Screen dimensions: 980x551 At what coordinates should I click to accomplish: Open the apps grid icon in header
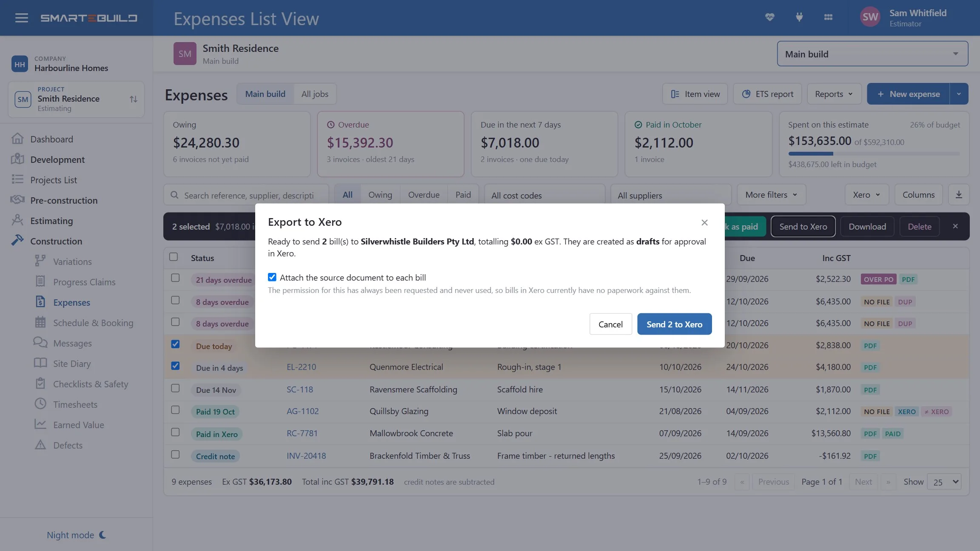point(828,17)
